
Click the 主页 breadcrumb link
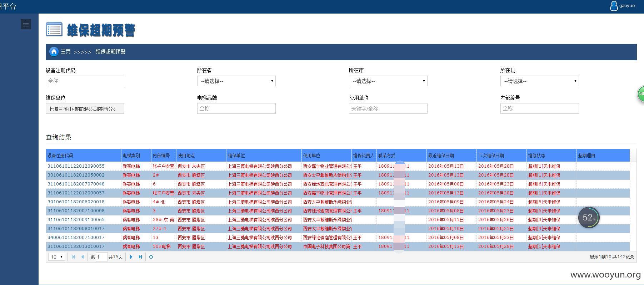pyautogui.click(x=65, y=52)
